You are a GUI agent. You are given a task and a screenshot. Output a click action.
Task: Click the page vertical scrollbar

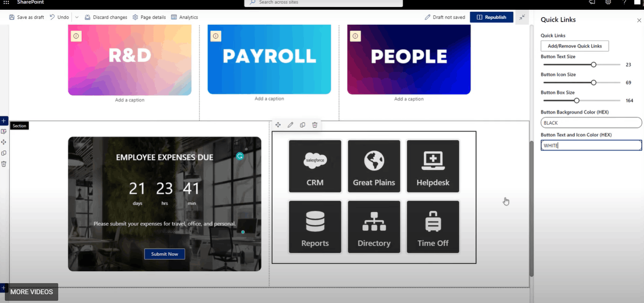click(532, 209)
